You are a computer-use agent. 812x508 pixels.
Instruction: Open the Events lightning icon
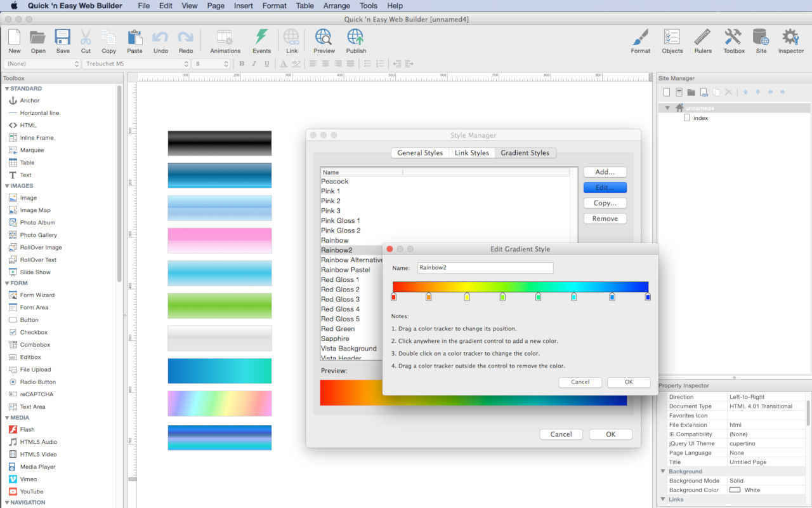261,37
